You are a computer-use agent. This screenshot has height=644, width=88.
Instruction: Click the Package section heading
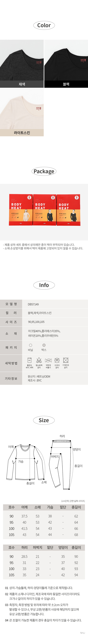pos(44,171)
